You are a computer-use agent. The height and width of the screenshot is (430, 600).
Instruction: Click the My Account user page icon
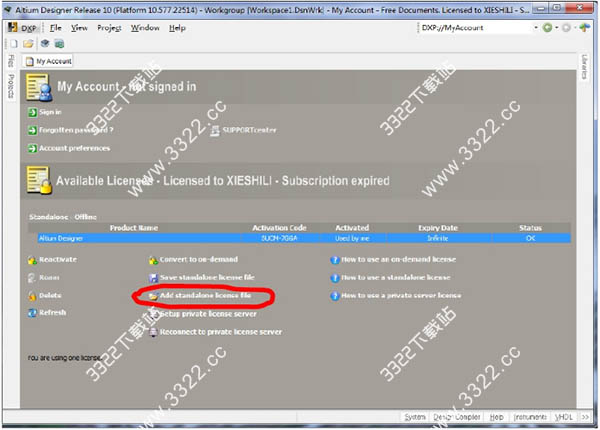pyautogui.click(x=39, y=88)
